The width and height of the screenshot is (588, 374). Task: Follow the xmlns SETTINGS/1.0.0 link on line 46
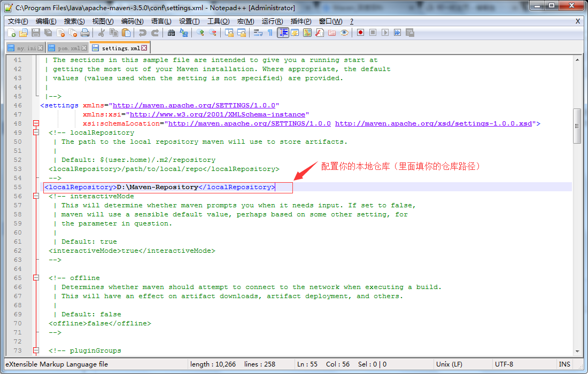click(x=194, y=105)
